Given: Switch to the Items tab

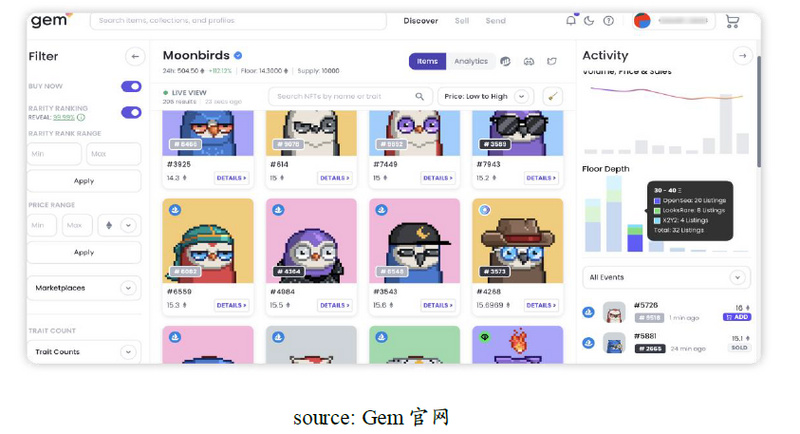Looking at the screenshot, I should point(427,61).
